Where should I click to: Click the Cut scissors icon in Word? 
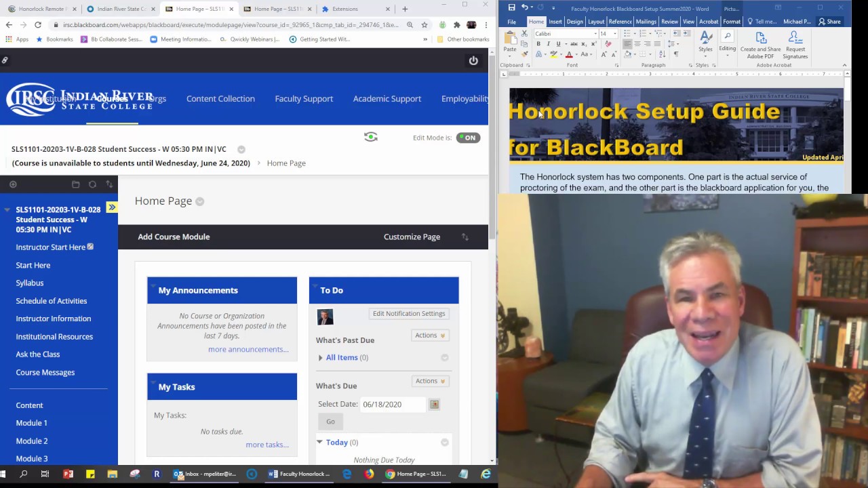(x=524, y=34)
